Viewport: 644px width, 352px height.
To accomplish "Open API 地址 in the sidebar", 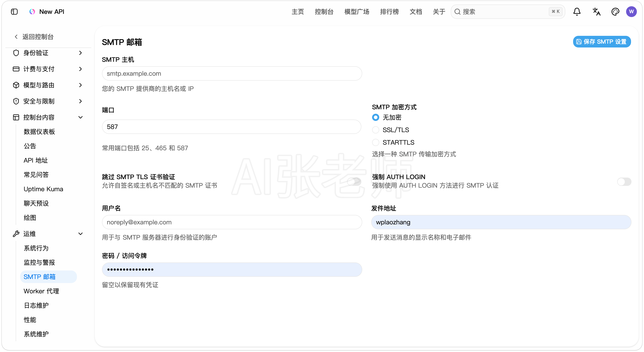I will 36,160.
